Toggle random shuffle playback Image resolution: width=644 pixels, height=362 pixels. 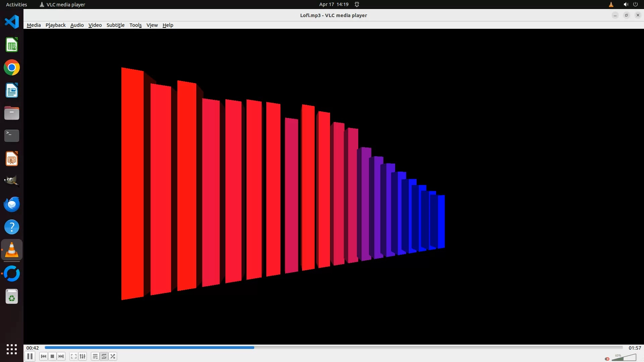[113, 356]
